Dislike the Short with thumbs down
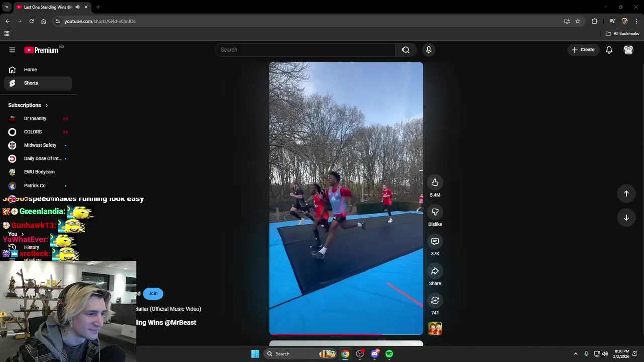The image size is (644, 362). pos(435,212)
